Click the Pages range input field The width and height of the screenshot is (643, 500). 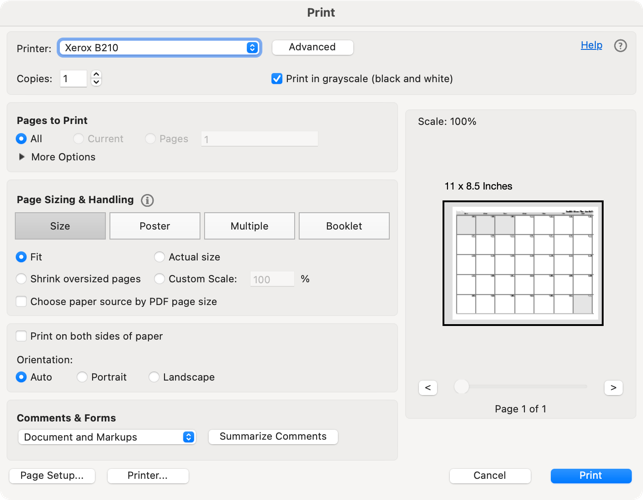tap(259, 139)
